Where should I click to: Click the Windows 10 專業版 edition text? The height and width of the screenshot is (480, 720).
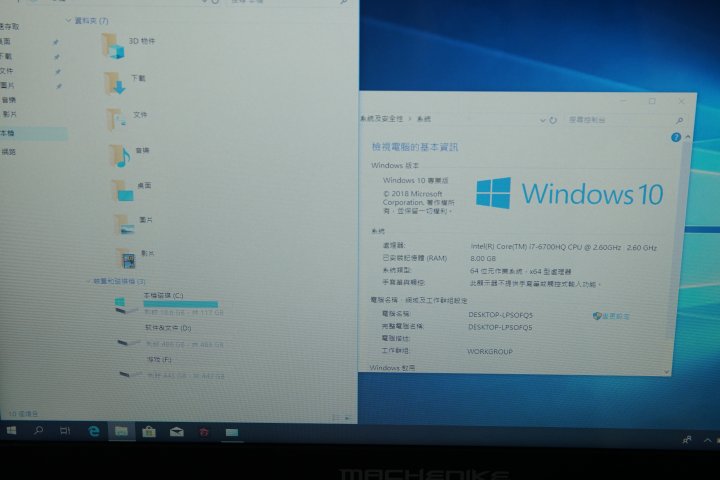pos(416,181)
